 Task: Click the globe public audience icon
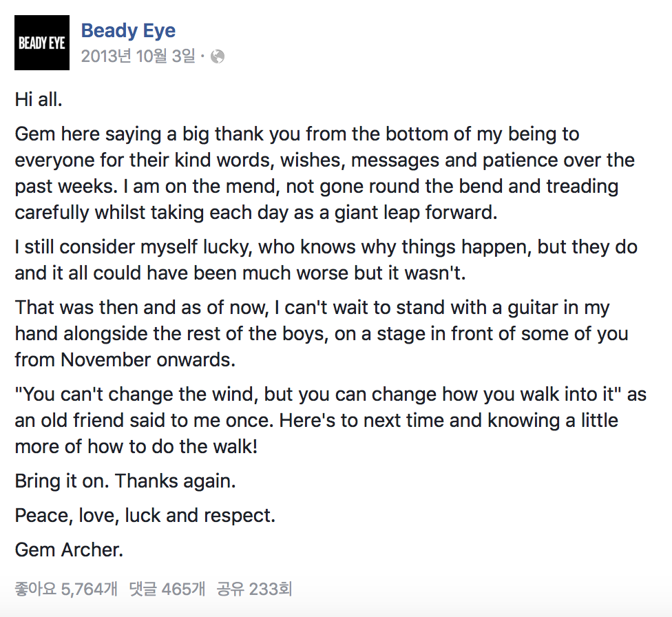click(x=218, y=57)
